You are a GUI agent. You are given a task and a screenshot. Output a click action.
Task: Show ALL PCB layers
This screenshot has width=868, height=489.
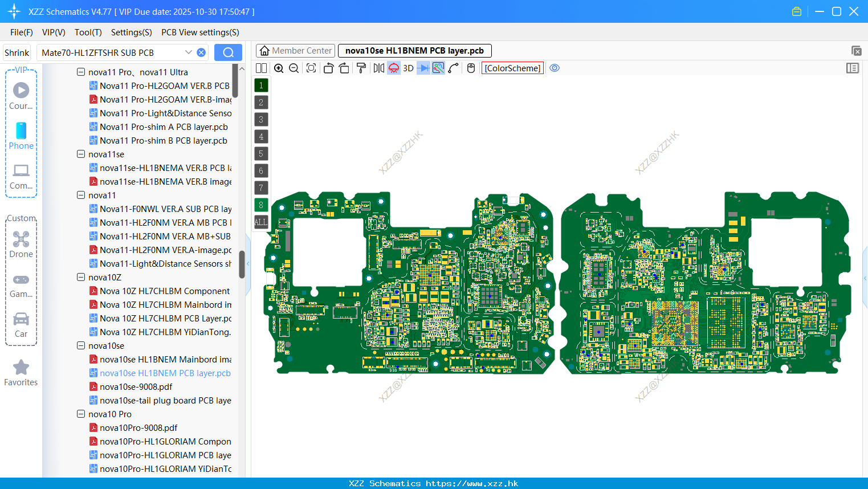[x=261, y=222]
